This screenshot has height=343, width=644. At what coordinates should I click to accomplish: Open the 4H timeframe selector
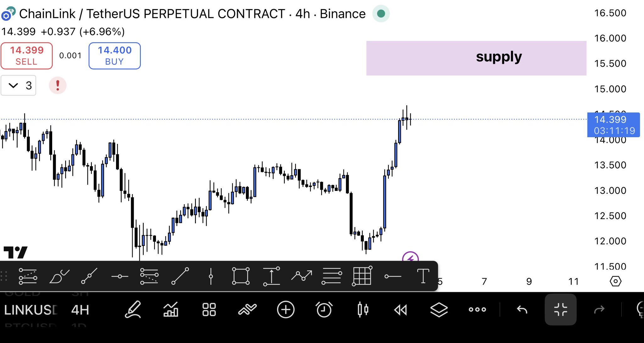tap(80, 310)
